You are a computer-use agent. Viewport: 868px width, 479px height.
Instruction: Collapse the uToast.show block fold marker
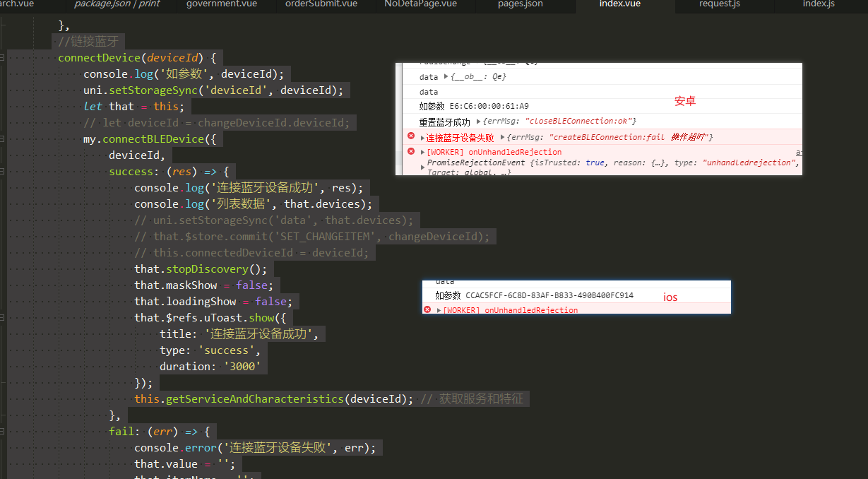click(x=3, y=318)
